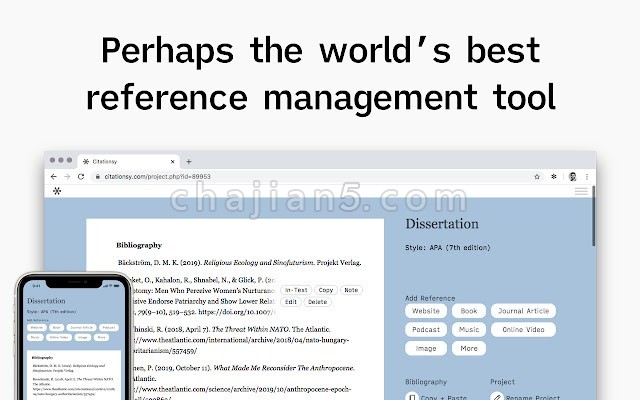Click the Bibliography heading in the document
Viewport: 640px width, 400px height.
[139, 245]
